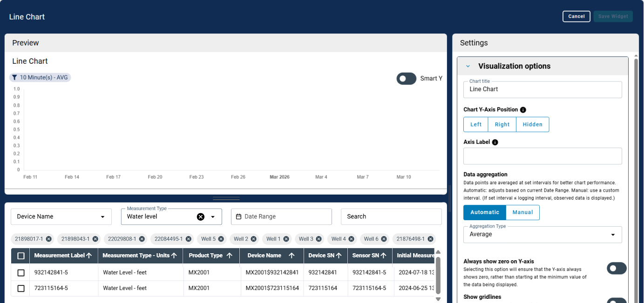
Task: Select Right Y-axis position
Action: pyautogui.click(x=502, y=125)
